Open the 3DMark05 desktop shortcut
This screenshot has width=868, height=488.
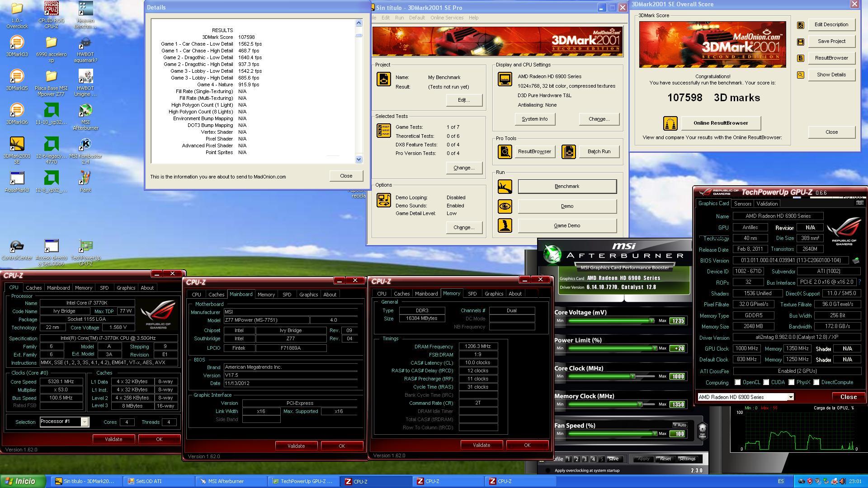point(17,80)
